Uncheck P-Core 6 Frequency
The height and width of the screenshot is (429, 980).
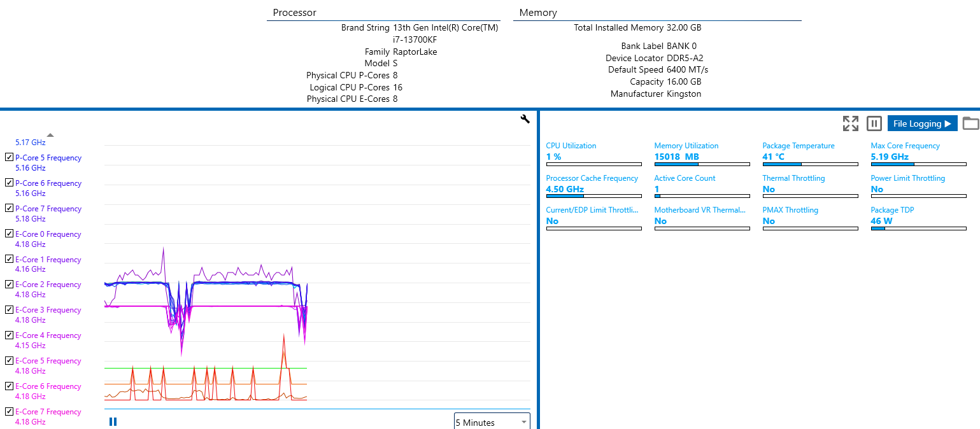tap(9, 183)
